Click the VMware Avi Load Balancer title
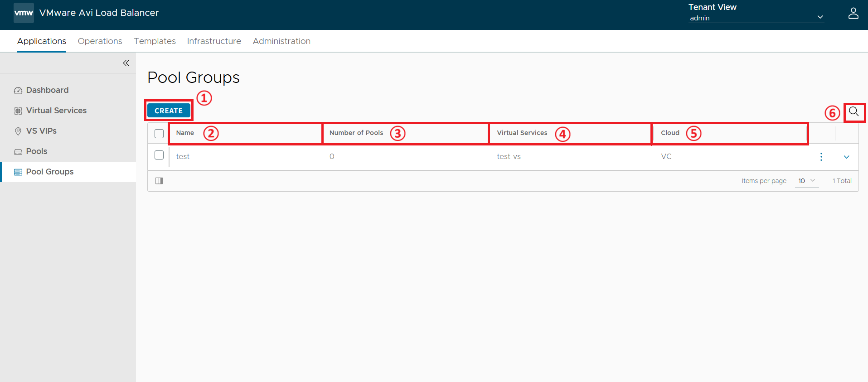 click(99, 13)
